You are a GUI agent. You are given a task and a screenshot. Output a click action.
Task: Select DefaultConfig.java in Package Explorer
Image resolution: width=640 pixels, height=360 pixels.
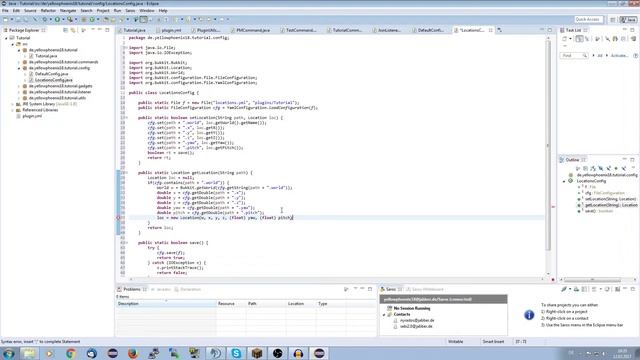pos(51,74)
